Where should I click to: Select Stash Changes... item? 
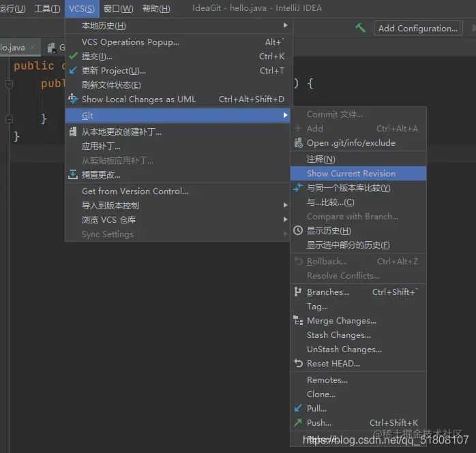[x=358, y=334]
